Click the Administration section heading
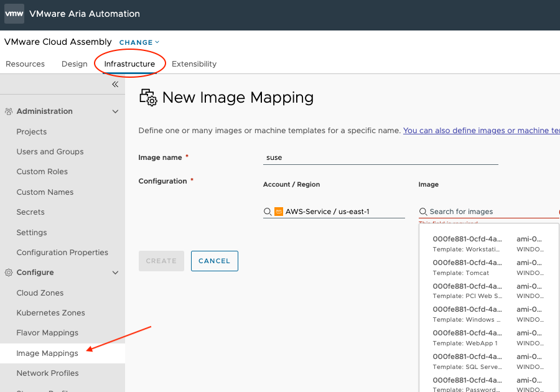Screen dimensions: 560x392 pos(45,111)
